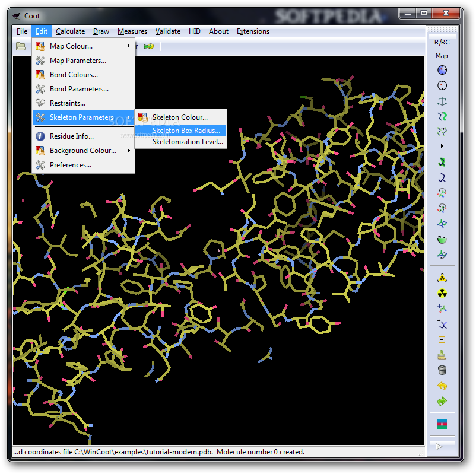476x474 pixels.
Task: Open the HID menu
Action: 195,31
